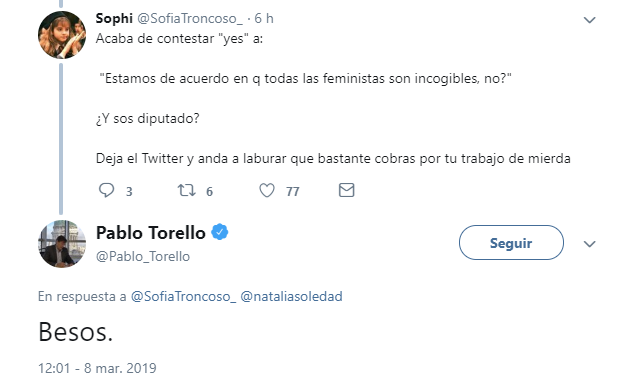Screen dimensions: 636x390
Task: Click the like count number 77
Action: point(292,191)
